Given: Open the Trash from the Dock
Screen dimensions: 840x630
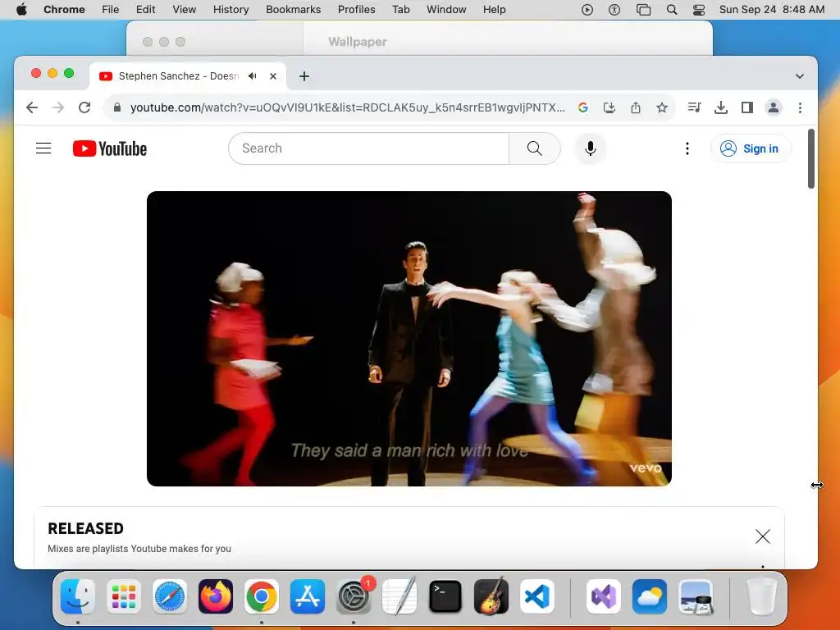Looking at the screenshot, I should [761, 596].
